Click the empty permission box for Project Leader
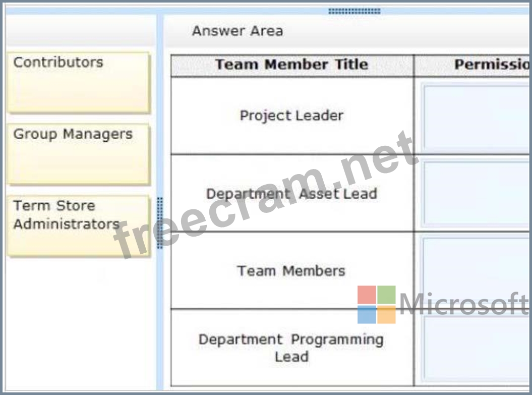 click(477, 118)
